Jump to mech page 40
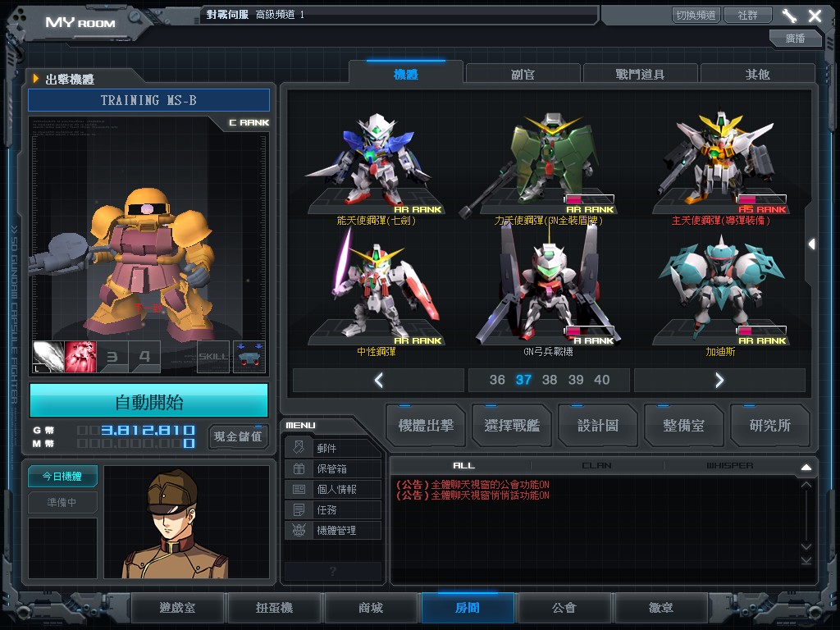This screenshot has width=840, height=630. tap(601, 380)
